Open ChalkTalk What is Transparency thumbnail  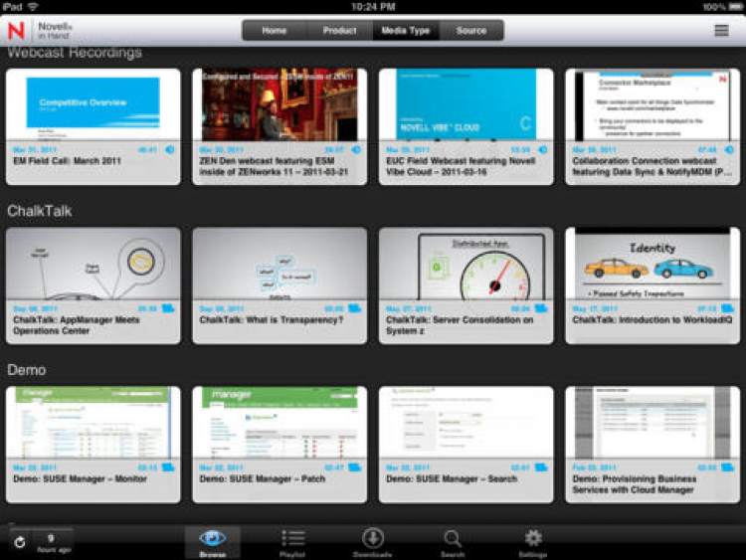tap(280, 264)
